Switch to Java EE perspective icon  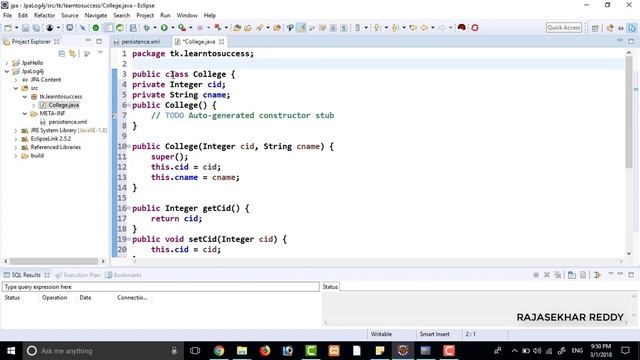tap(610, 28)
